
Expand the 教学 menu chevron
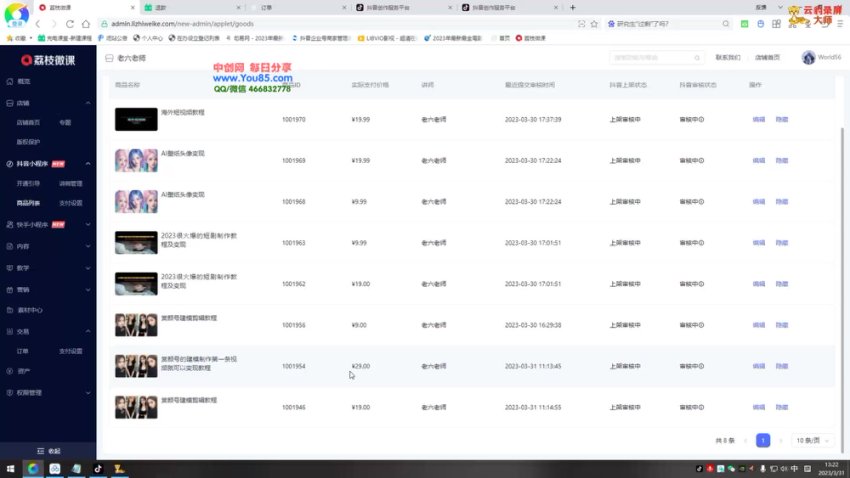click(88, 268)
